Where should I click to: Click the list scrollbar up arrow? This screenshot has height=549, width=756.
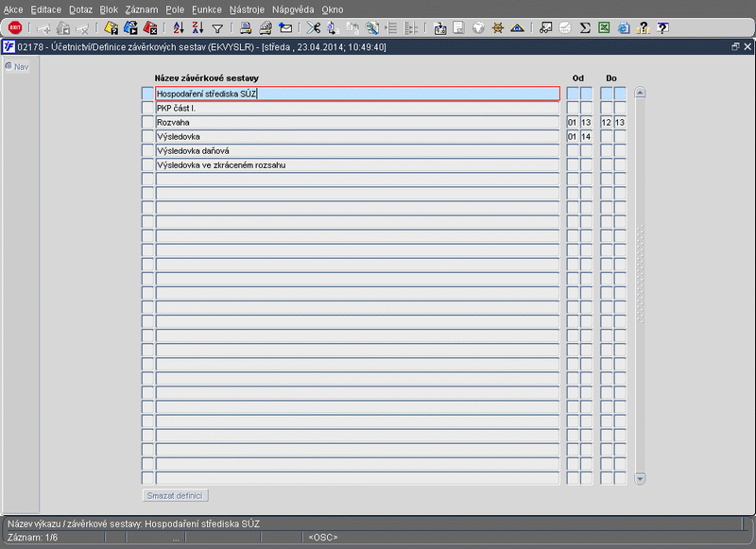(x=640, y=93)
